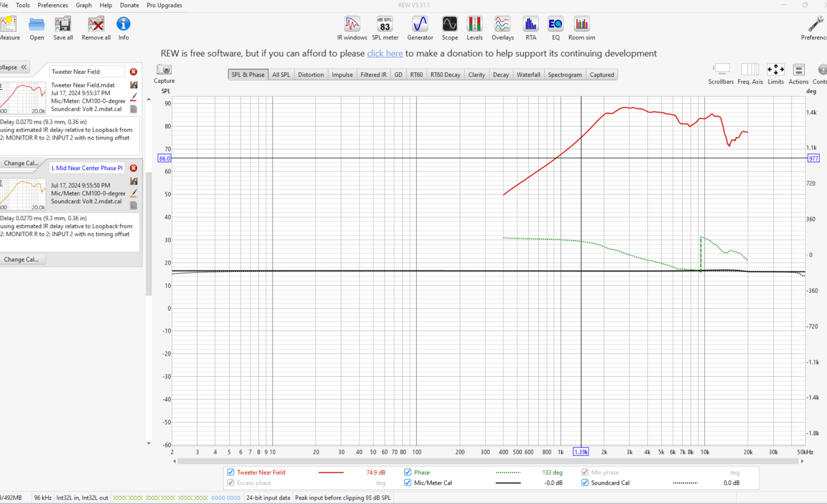Click the Remove all icon

(96, 28)
